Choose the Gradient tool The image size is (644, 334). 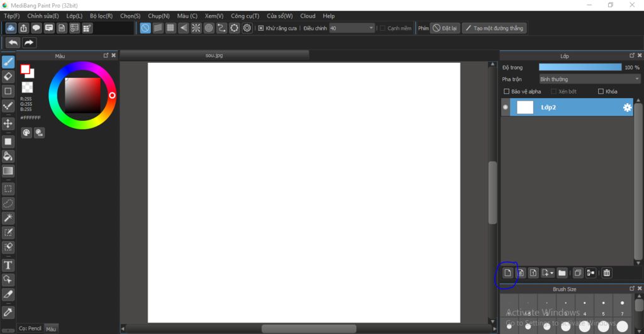click(x=8, y=171)
